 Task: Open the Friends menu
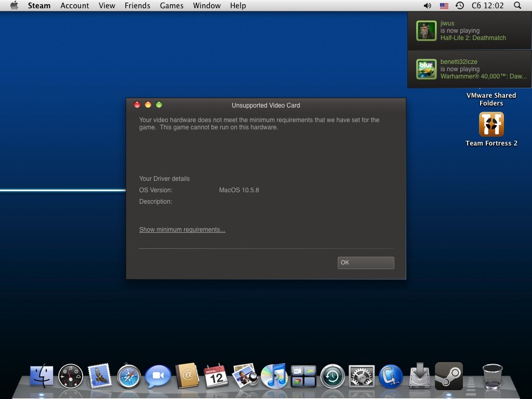pos(137,6)
